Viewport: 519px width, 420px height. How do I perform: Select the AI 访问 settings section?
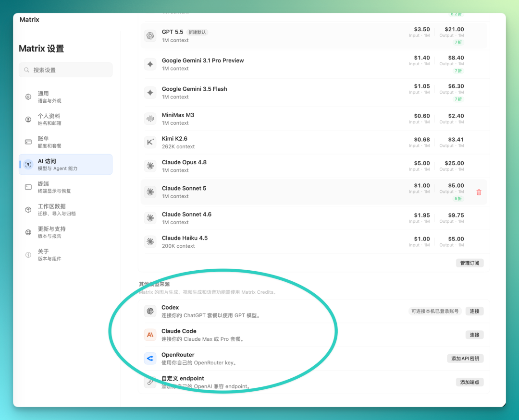coord(65,164)
